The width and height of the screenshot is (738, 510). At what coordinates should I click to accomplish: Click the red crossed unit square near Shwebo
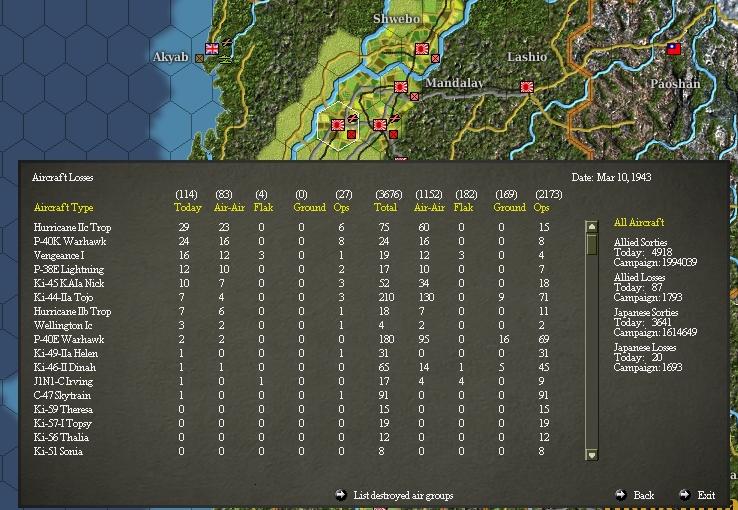pos(435,59)
